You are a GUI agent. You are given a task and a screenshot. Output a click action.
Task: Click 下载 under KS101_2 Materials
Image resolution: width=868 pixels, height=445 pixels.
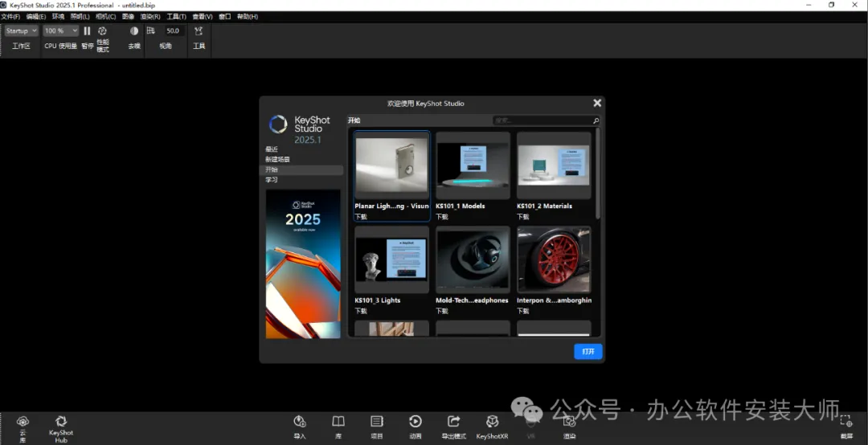coord(523,217)
